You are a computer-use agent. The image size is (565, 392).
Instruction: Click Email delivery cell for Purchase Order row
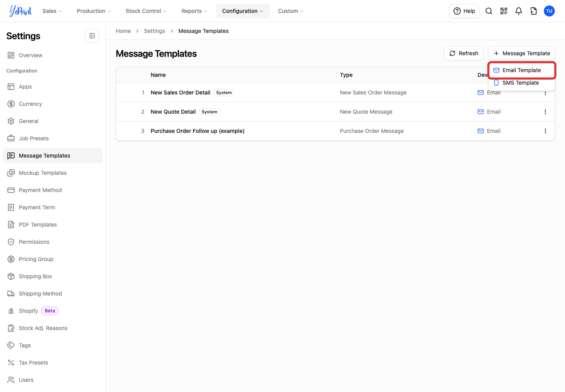tap(489, 131)
